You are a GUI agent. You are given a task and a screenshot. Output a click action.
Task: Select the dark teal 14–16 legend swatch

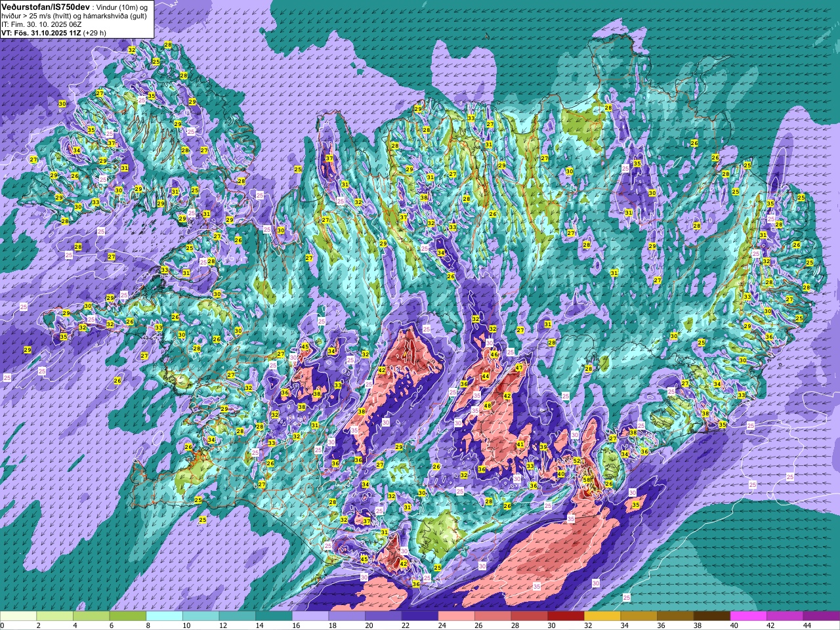pos(274,616)
